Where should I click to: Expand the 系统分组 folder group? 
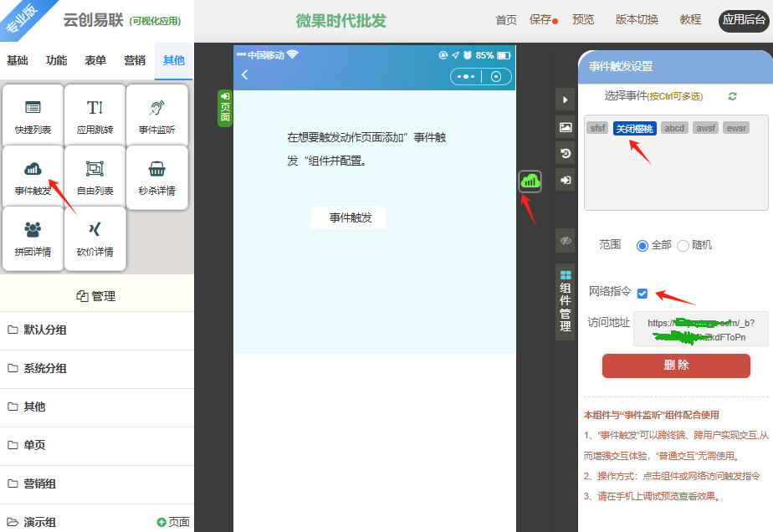click(x=45, y=368)
